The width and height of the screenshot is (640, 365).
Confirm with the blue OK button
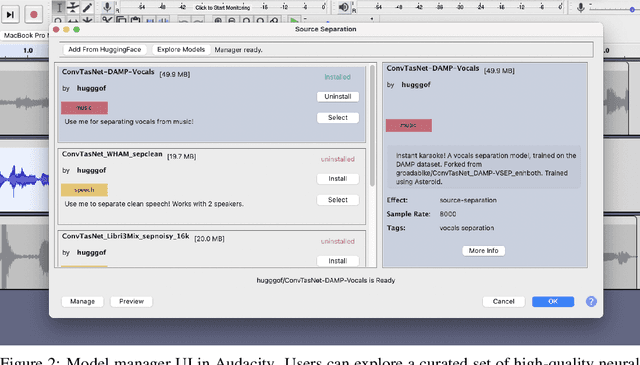pyautogui.click(x=553, y=301)
